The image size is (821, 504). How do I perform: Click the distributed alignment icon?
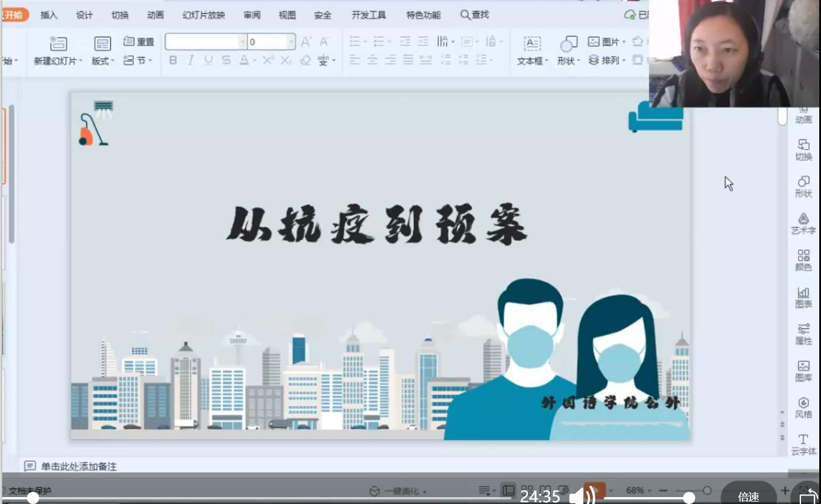pos(426,60)
